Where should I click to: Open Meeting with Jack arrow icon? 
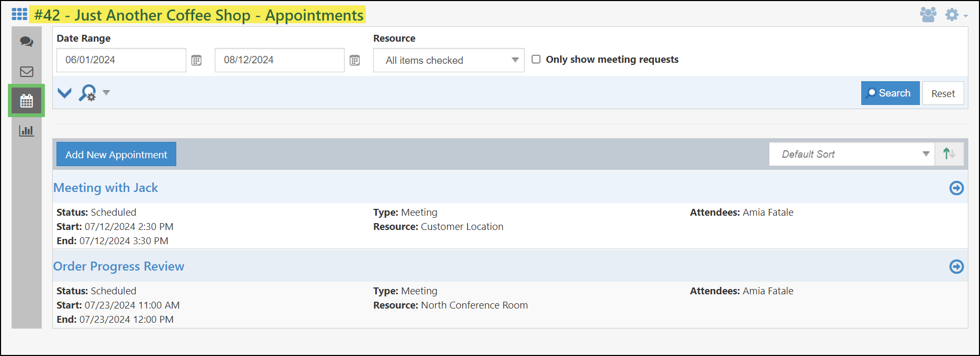[x=956, y=188]
